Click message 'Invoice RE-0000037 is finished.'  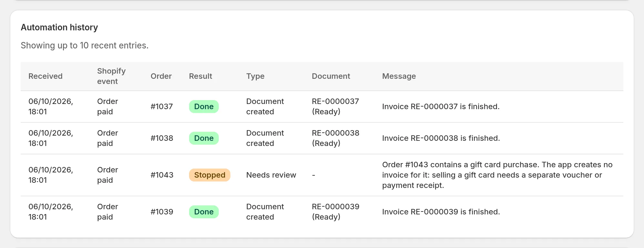click(441, 107)
